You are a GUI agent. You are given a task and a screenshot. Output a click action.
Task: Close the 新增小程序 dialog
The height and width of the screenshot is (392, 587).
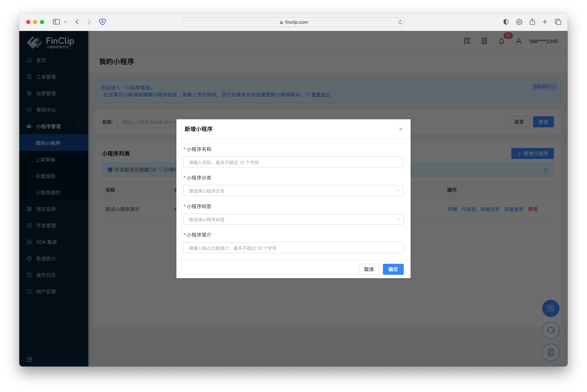pyautogui.click(x=401, y=129)
